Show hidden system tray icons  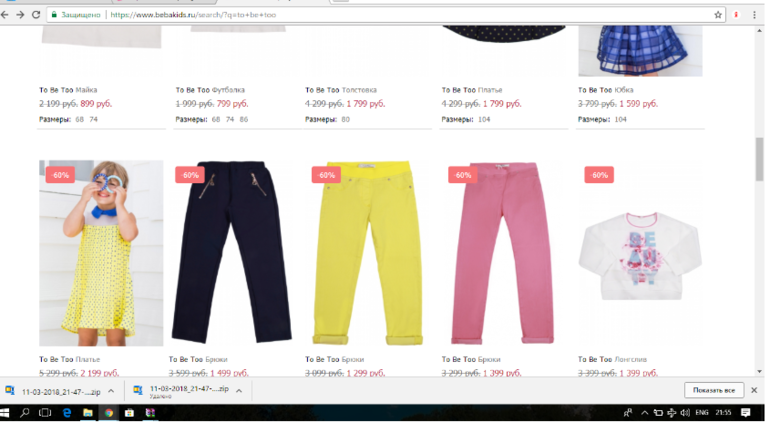click(x=644, y=413)
